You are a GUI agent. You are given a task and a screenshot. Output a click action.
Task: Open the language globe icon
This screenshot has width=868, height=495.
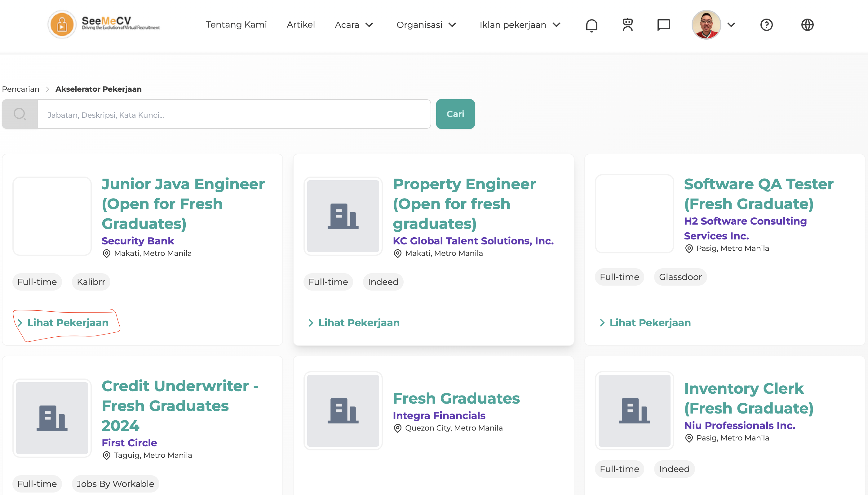tap(807, 25)
